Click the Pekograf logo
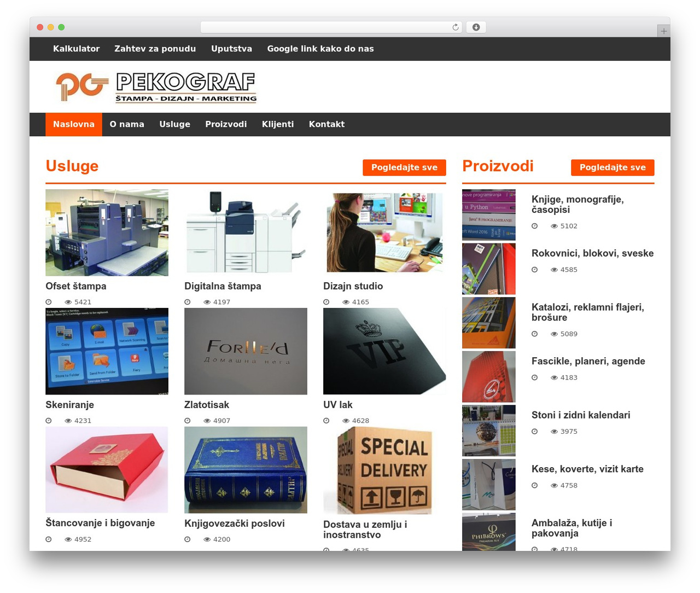Screen dimensions: 700x593 click(x=156, y=87)
